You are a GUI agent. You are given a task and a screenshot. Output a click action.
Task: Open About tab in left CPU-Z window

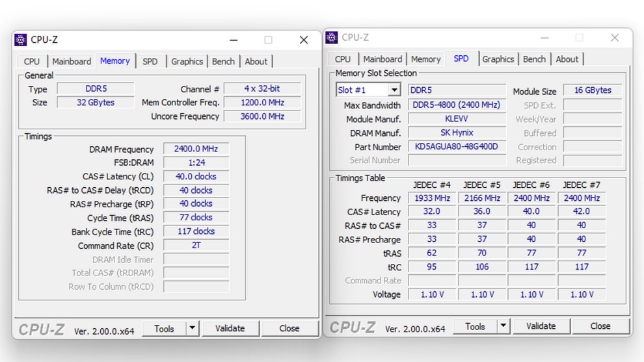[256, 62]
